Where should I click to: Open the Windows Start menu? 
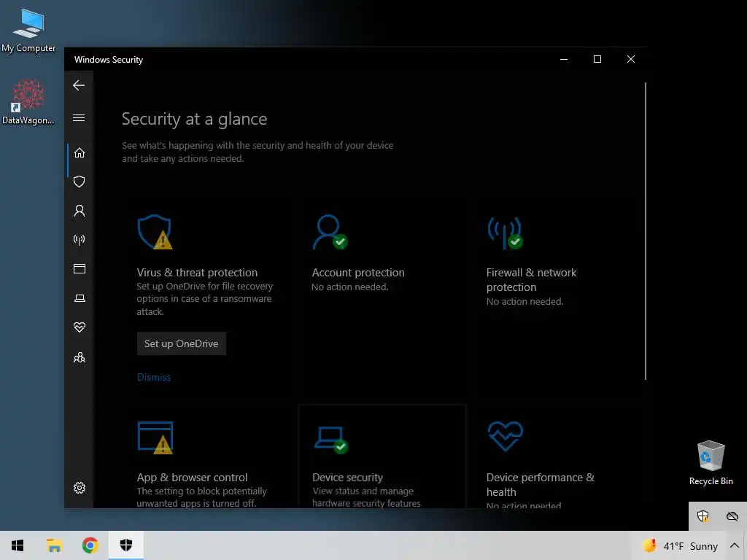pos(18,545)
